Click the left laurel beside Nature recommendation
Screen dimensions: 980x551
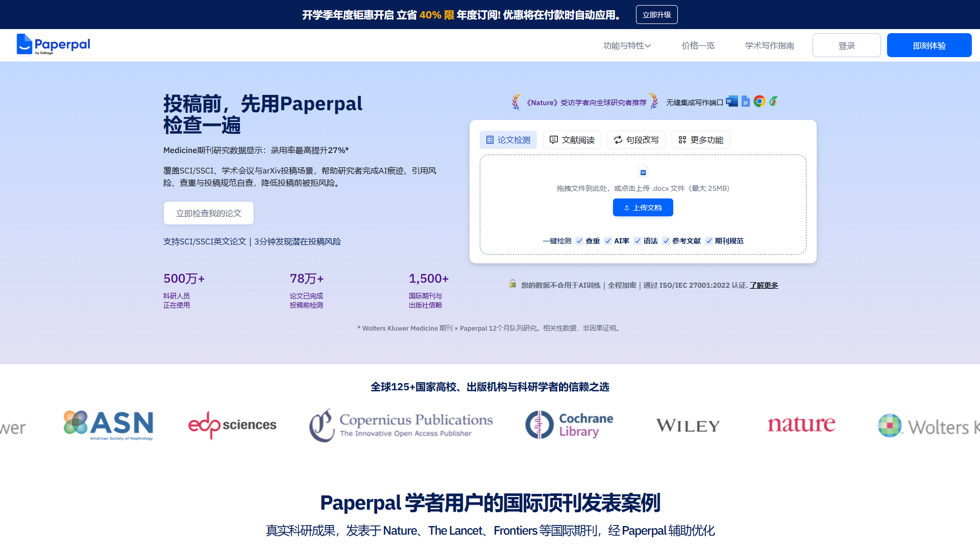pos(517,102)
